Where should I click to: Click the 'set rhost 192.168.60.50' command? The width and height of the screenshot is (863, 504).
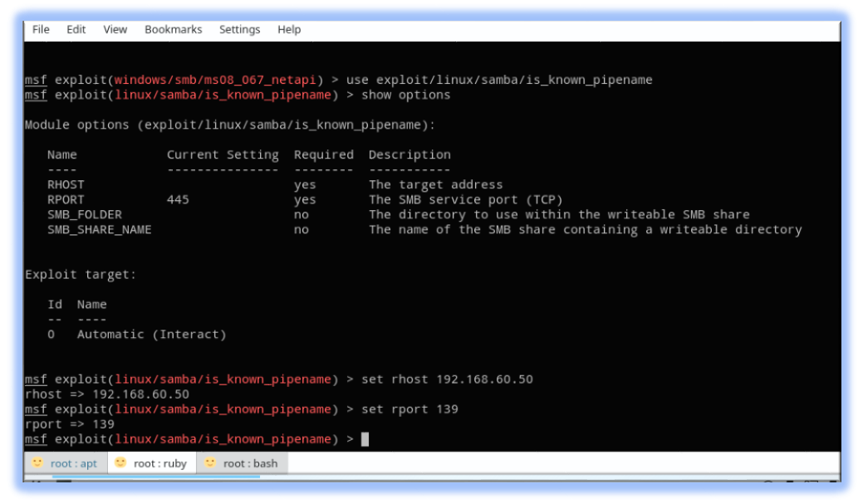point(447,379)
